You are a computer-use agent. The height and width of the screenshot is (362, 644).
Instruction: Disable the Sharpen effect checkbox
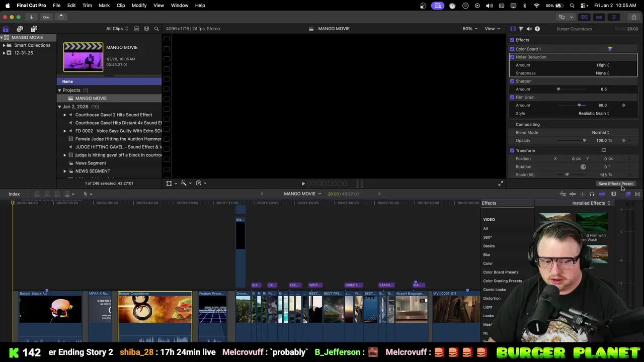[x=512, y=81]
